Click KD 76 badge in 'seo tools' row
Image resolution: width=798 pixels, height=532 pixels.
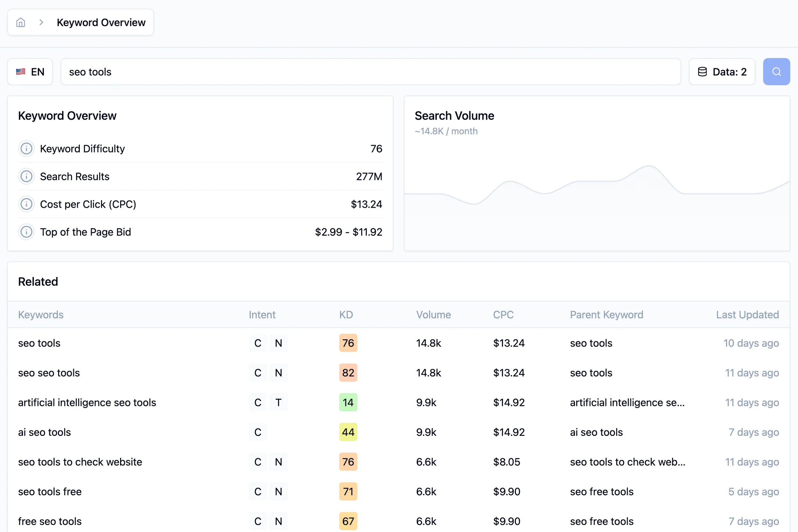click(x=348, y=343)
